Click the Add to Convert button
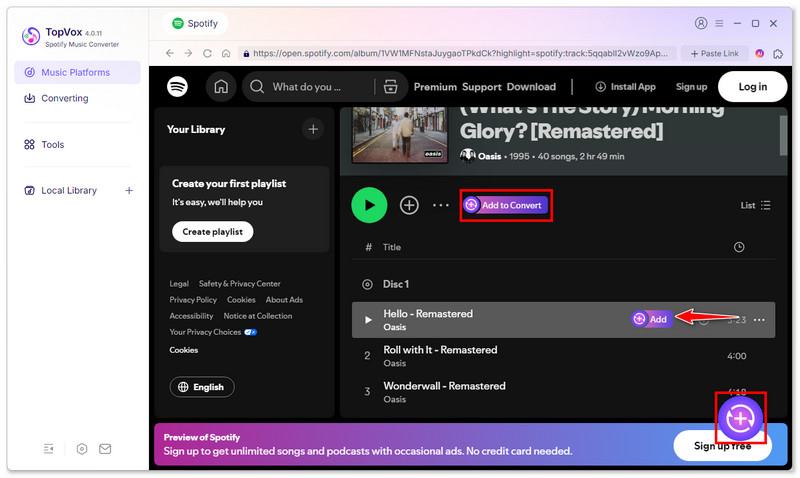The width and height of the screenshot is (800, 478). (x=505, y=205)
